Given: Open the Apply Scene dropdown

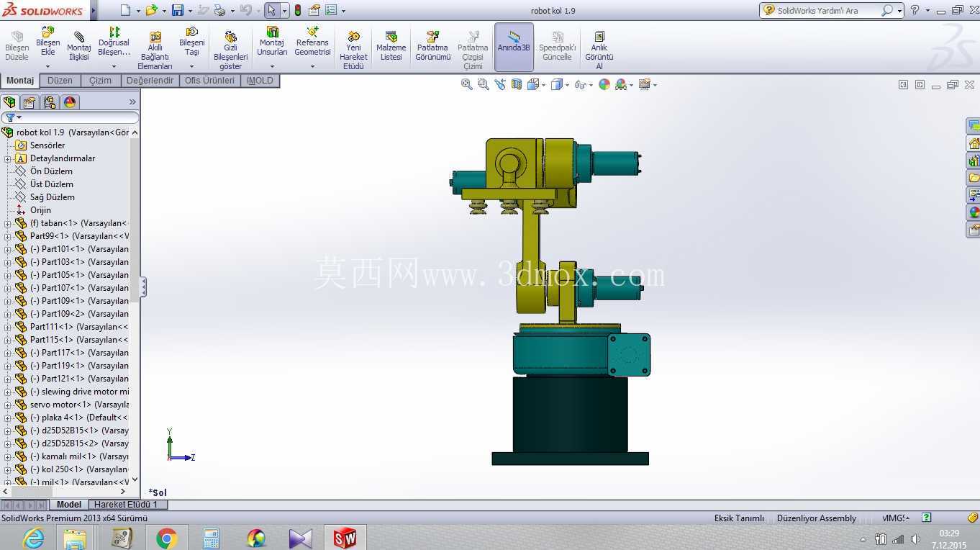Looking at the screenshot, I should (631, 85).
